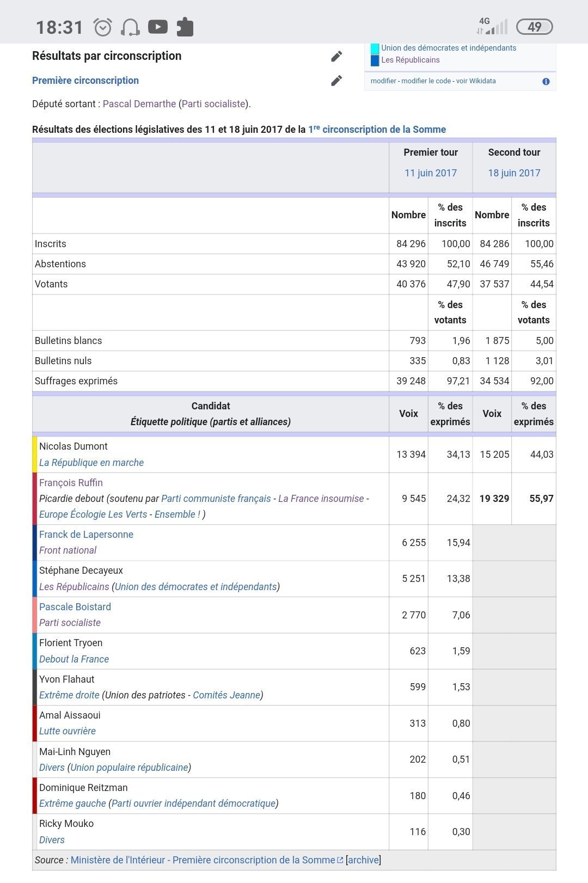Follow the La République en marche link

click(x=91, y=463)
